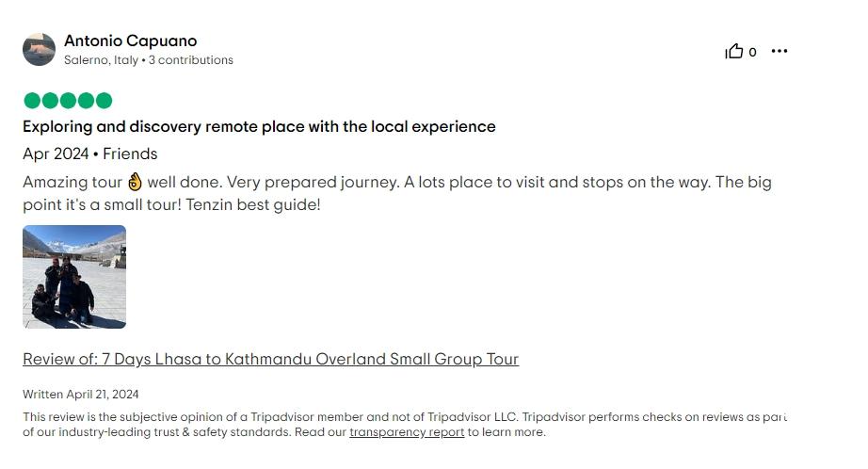This screenshot has height=469, width=868.
Task: Open Antonio Capuano's profile avatar
Action: point(39,50)
